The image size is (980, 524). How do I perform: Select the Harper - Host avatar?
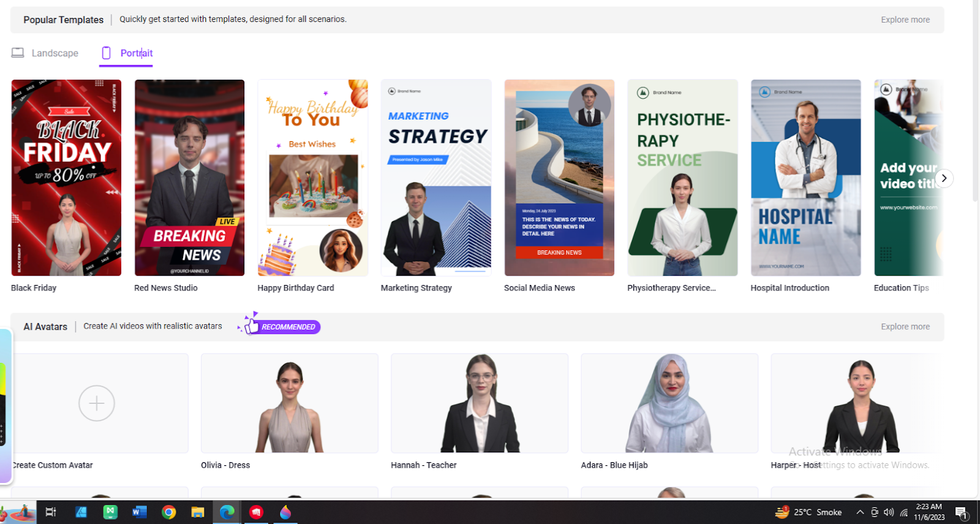tap(856, 403)
